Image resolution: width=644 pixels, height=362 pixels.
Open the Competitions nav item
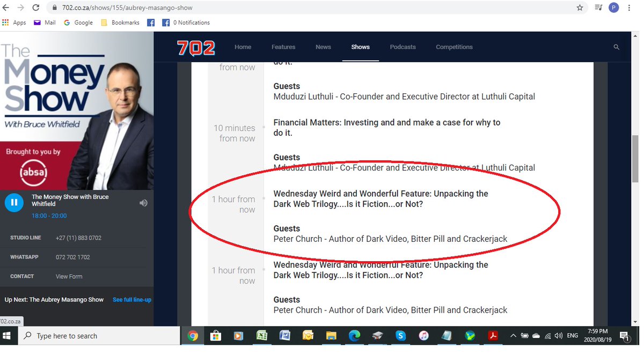(454, 47)
